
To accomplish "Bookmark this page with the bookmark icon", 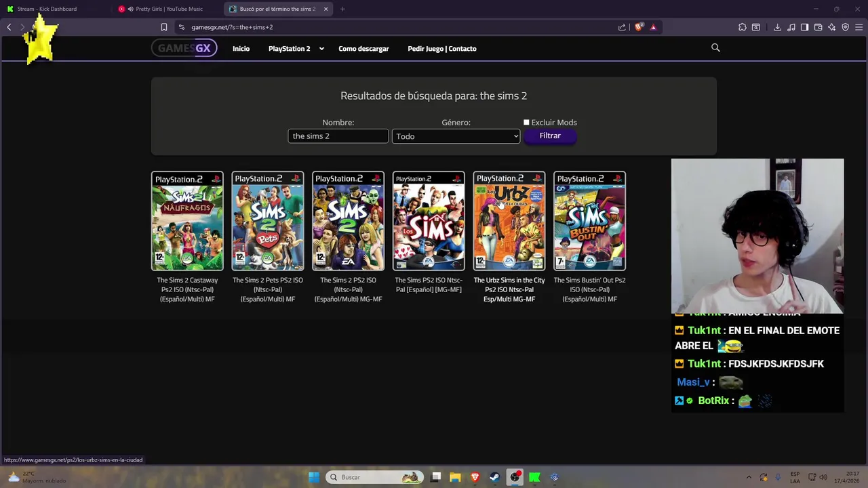I will click(164, 27).
